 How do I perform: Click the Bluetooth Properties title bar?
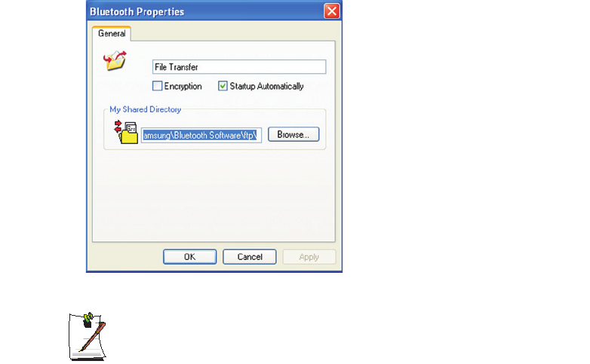(205, 11)
